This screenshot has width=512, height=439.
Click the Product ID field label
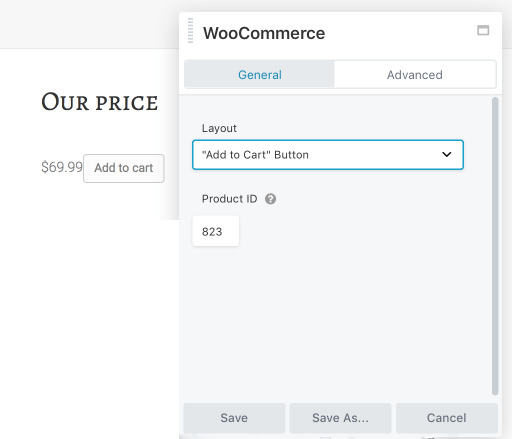tap(229, 199)
